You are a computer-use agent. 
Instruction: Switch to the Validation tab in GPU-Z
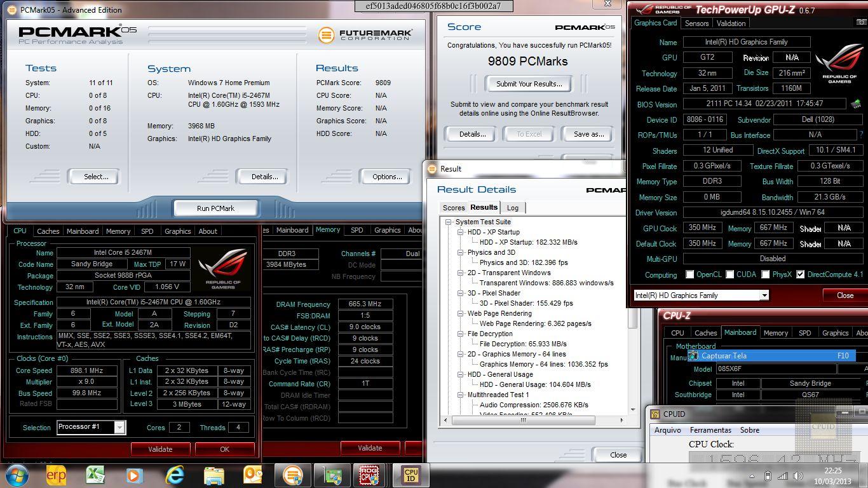[731, 23]
